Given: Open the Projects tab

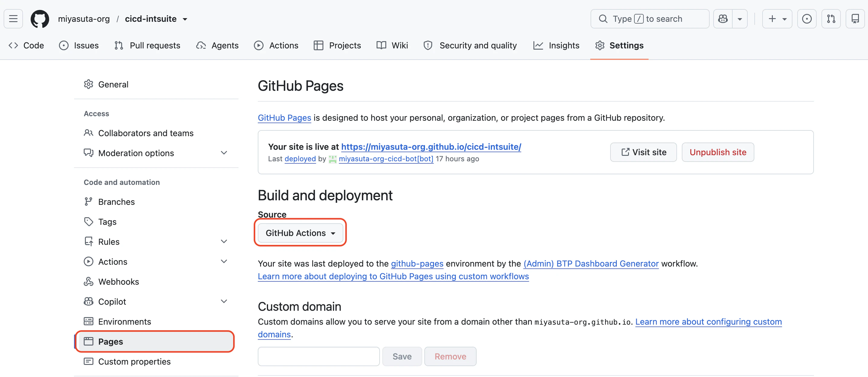Looking at the screenshot, I should [x=337, y=45].
